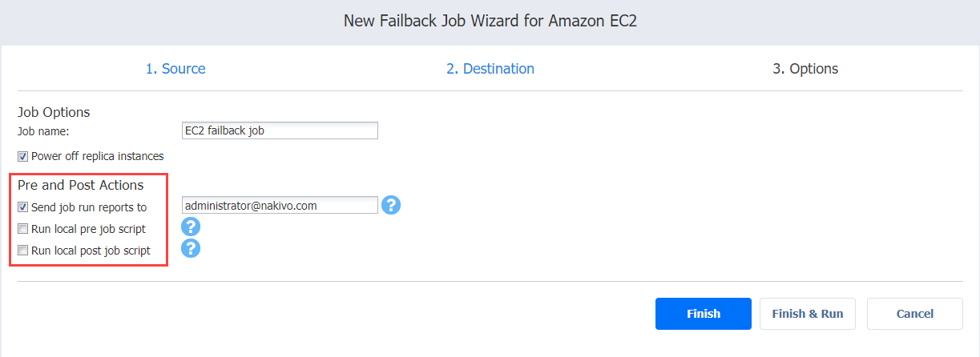980x357 pixels.
Task: Click the New Failback Job Wizard title
Action: click(x=490, y=22)
